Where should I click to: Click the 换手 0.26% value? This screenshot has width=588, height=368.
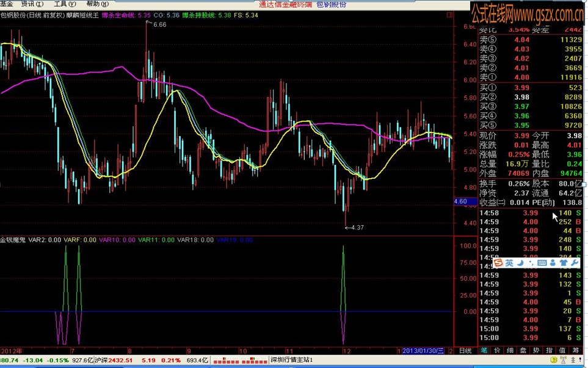(x=519, y=184)
